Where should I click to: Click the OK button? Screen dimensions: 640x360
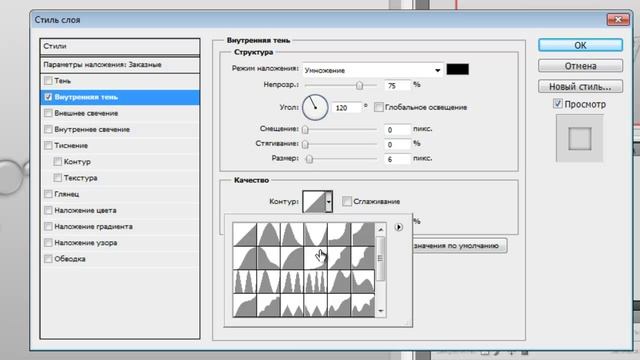(x=580, y=45)
